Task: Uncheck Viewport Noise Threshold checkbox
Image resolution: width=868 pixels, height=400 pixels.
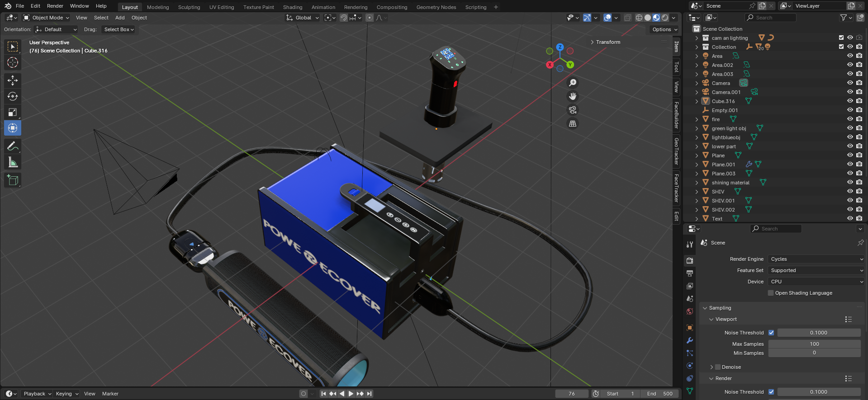Action: [771, 333]
